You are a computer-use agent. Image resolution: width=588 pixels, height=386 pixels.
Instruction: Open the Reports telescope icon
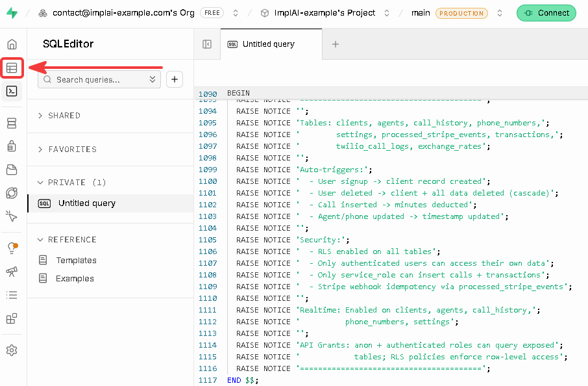[x=12, y=272]
